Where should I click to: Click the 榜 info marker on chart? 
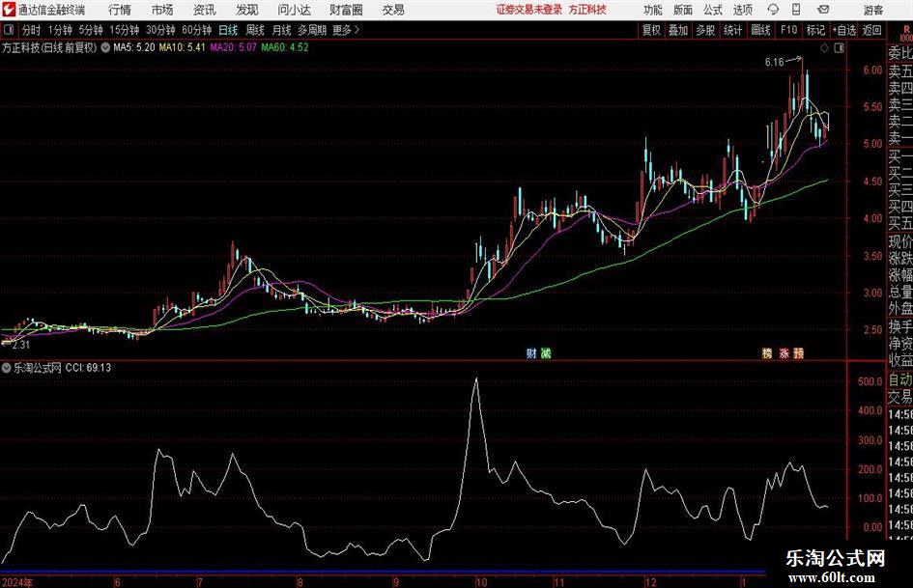point(767,353)
